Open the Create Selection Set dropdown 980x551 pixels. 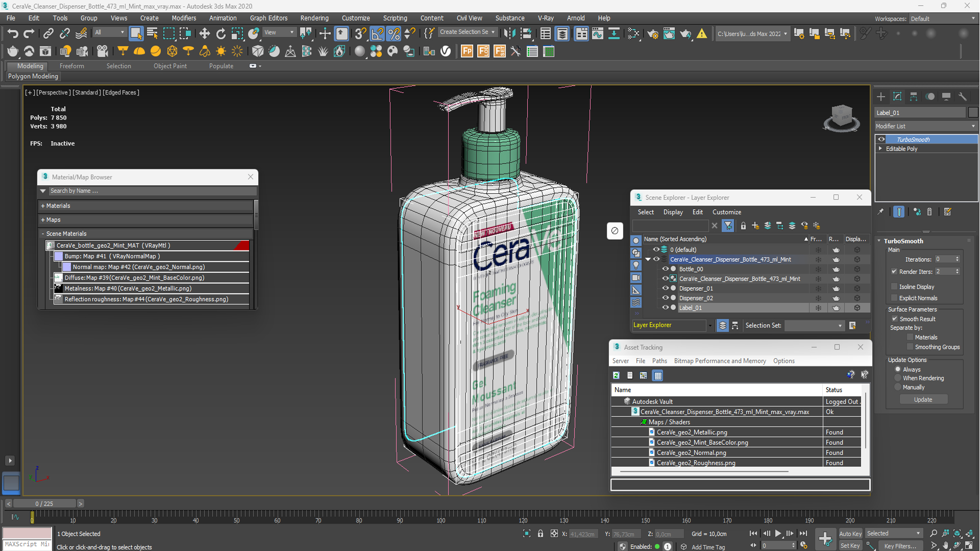click(467, 32)
